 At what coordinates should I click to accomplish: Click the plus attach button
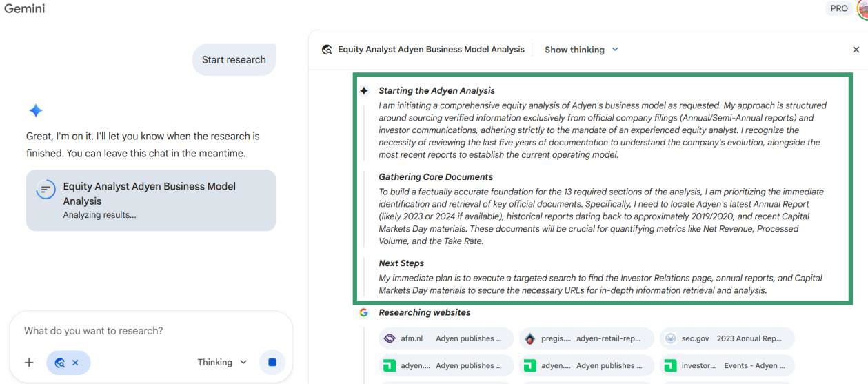click(x=30, y=362)
